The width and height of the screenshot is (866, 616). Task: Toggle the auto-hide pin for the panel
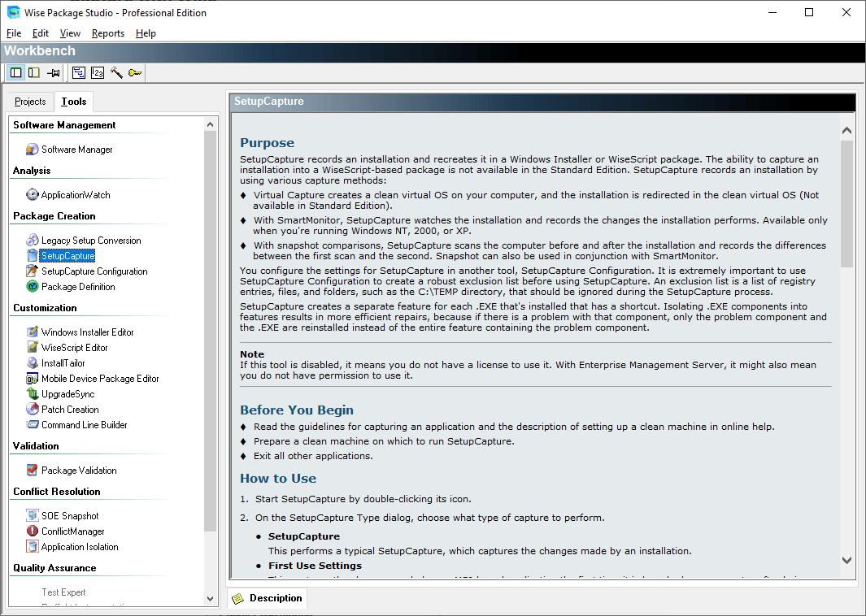tap(54, 72)
